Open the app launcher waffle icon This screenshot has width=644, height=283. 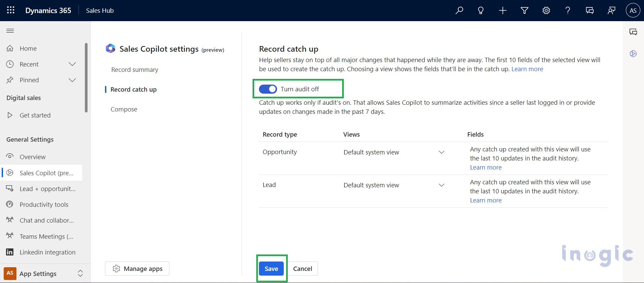click(x=11, y=10)
